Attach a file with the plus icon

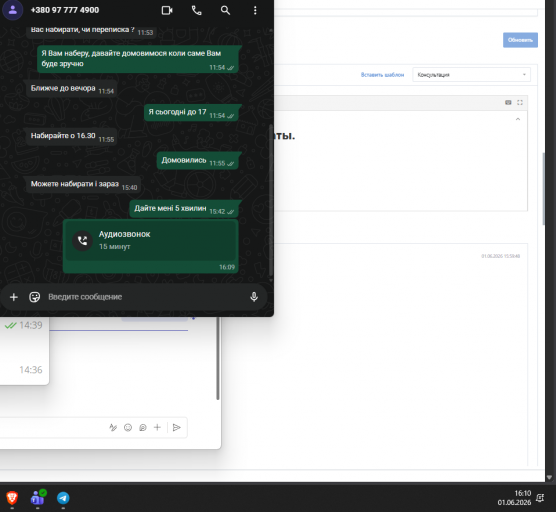(x=14, y=297)
